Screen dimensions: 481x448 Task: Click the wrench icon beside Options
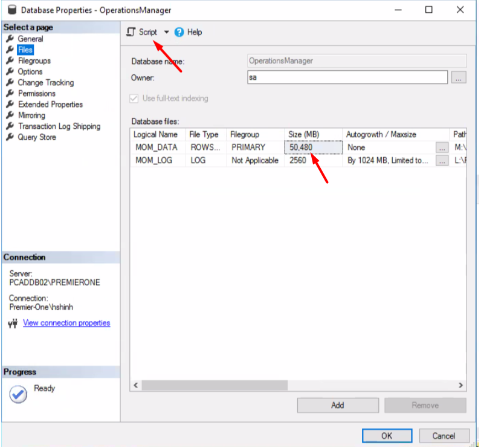(x=10, y=71)
